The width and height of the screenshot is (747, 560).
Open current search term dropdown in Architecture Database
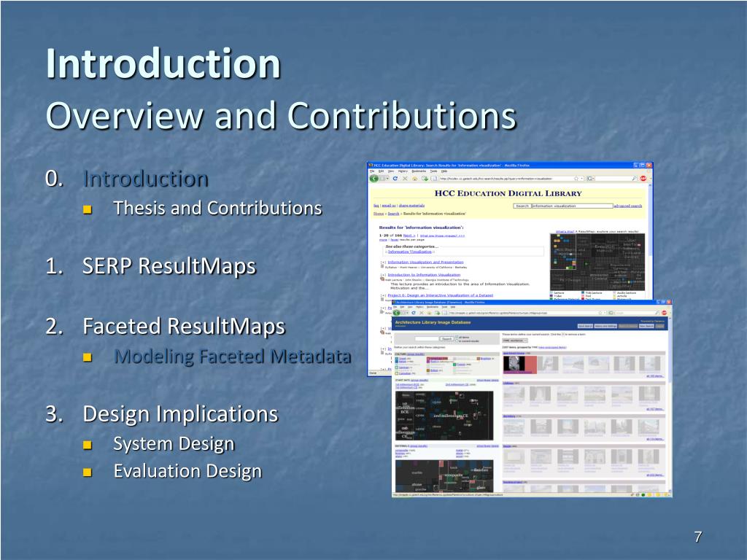tap(515, 341)
